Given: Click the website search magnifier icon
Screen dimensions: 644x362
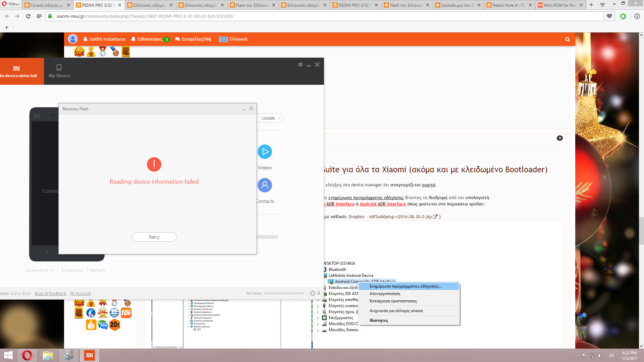Looking at the screenshot, I should [x=567, y=39].
